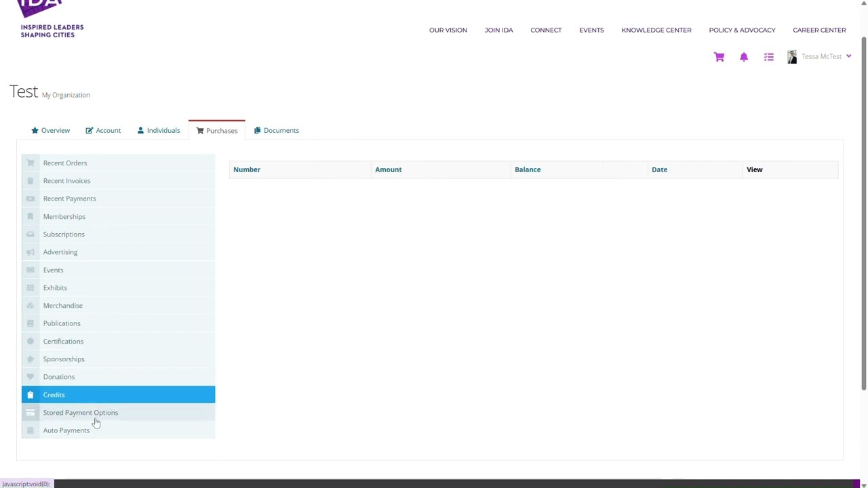Click the icon beside Events in sidebar
868x488 pixels.
tap(30, 270)
